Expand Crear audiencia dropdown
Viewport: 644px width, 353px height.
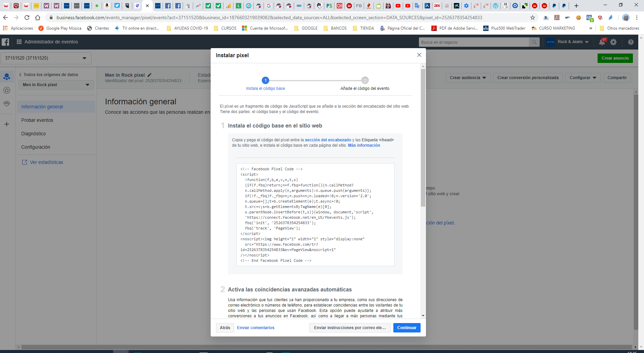pyautogui.click(x=468, y=78)
